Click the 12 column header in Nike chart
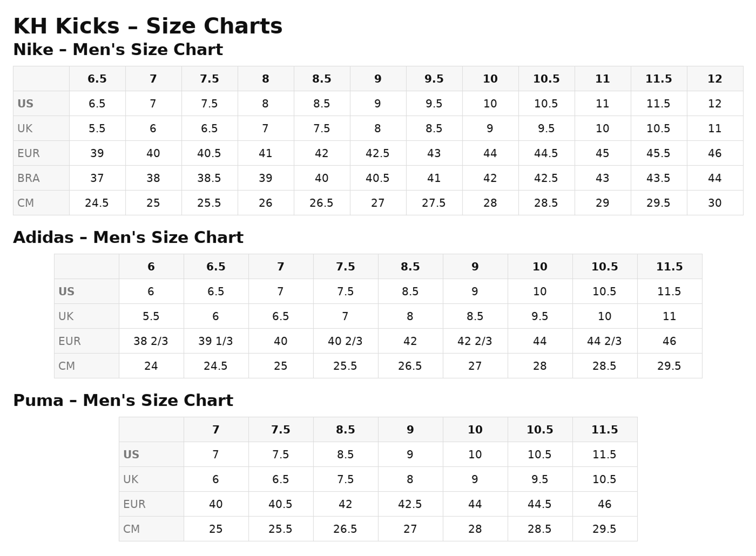756x556 pixels. pos(715,79)
